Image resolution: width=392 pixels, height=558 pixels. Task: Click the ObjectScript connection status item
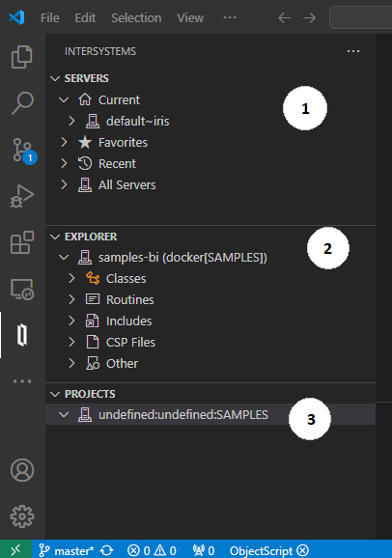(269, 550)
